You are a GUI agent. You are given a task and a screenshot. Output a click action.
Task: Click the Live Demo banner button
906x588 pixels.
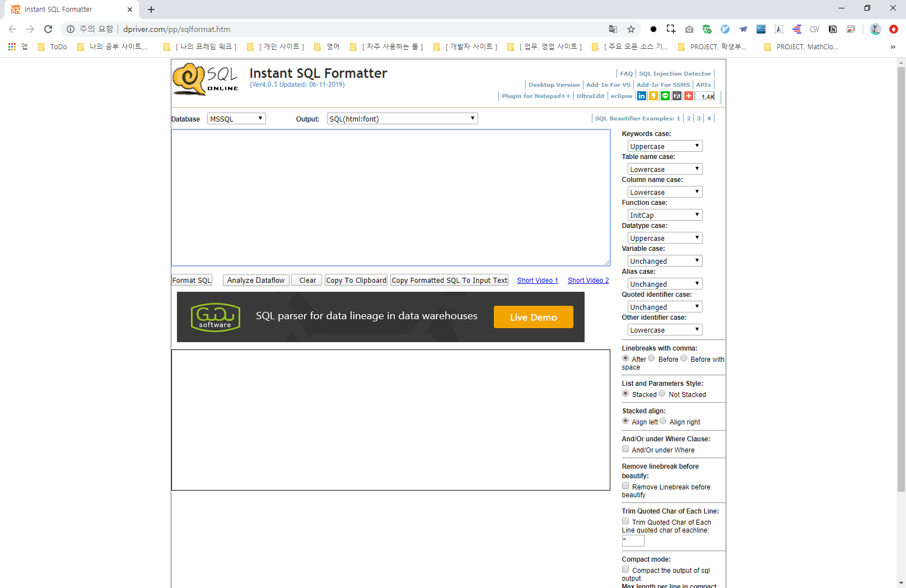point(534,317)
